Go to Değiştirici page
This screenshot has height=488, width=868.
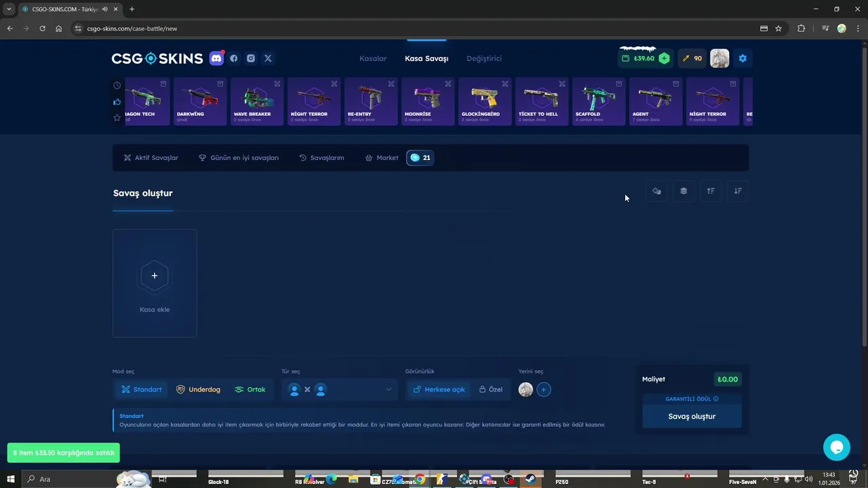(484, 58)
